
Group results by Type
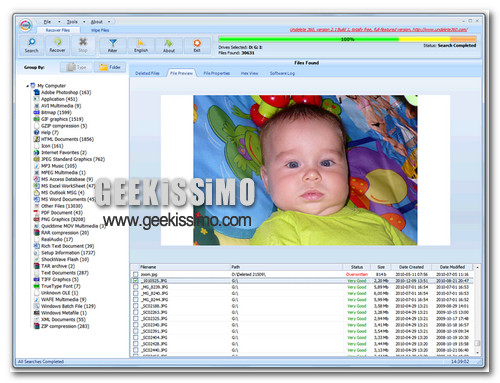76,67
